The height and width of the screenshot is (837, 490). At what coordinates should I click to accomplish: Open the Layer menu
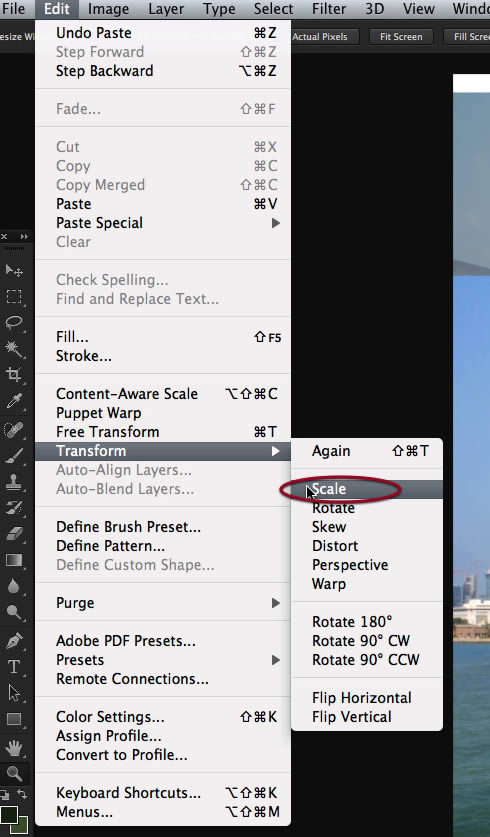tap(166, 9)
